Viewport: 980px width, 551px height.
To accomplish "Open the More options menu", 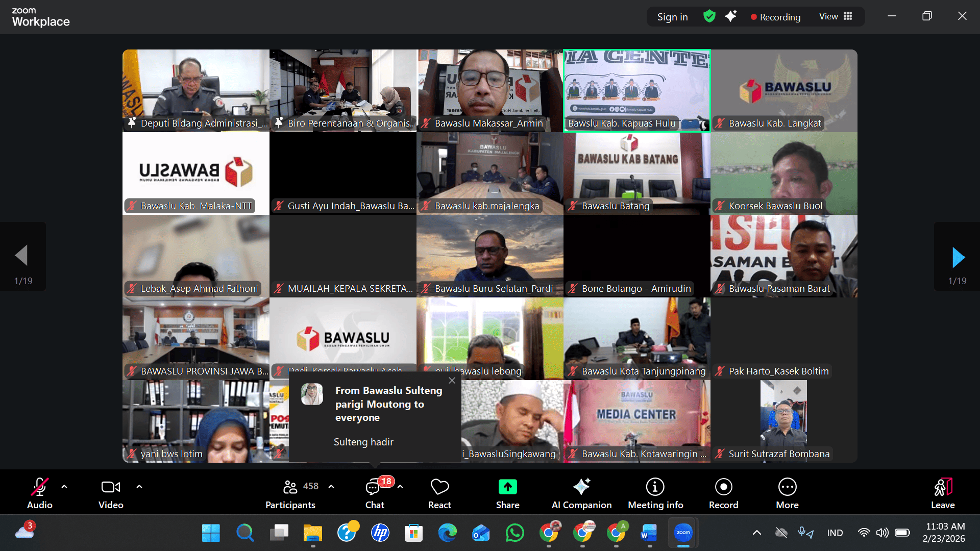I will point(787,493).
